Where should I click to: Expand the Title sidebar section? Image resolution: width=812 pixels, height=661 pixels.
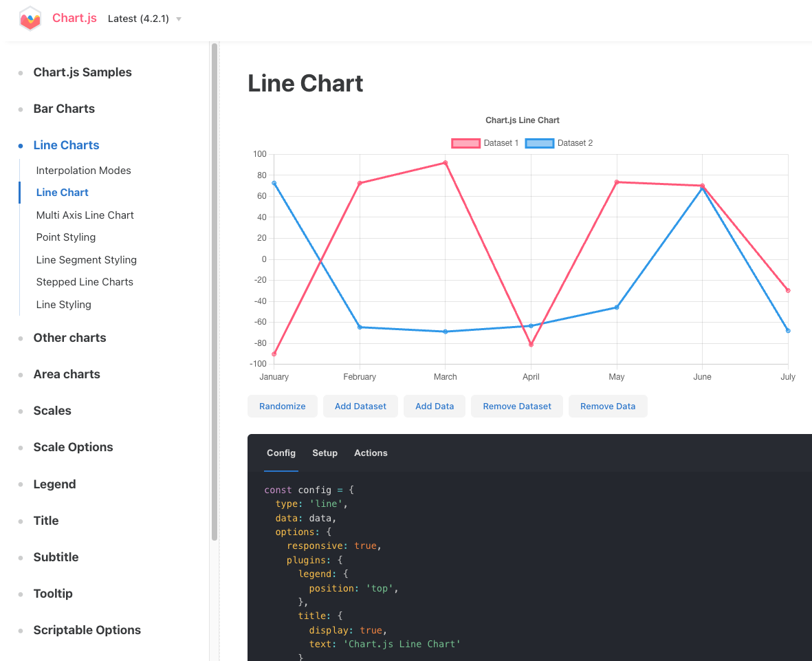click(x=46, y=521)
